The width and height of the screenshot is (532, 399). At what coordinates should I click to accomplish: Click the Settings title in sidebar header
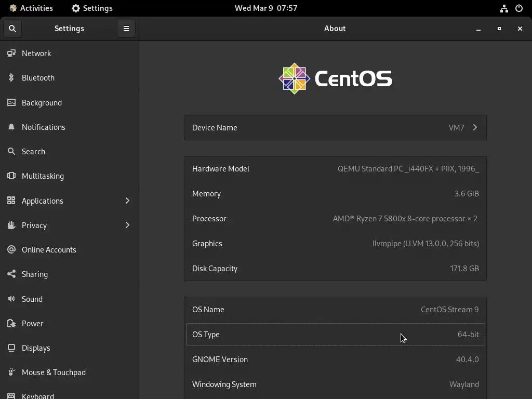point(69,29)
